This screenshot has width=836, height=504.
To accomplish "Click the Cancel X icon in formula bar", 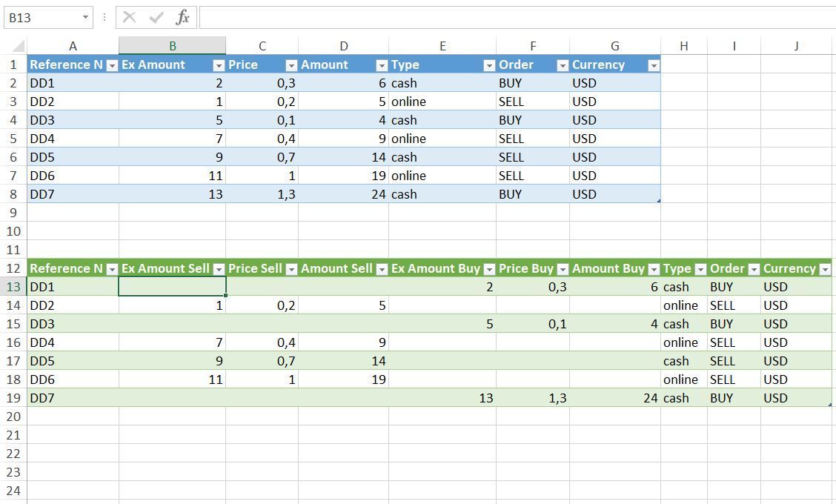I will (129, 18).
